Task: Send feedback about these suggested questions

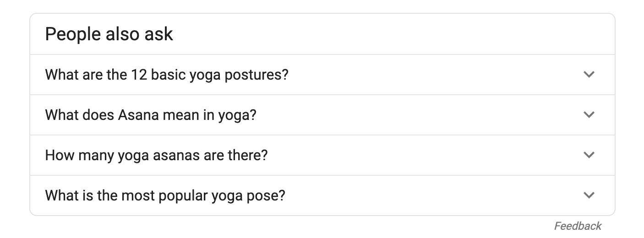Action: point(578,226)
